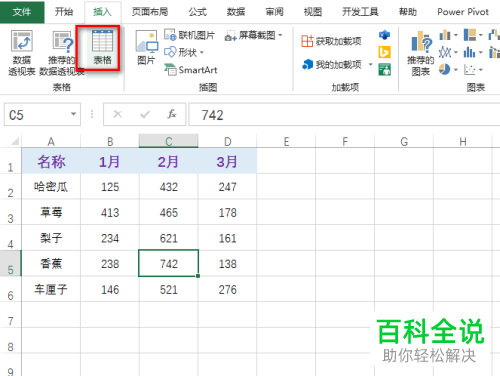Switch to the Data (数据) tab
The width and height of the screenshot is (500, 376).
pyautogui.click(x=236, y=12)
